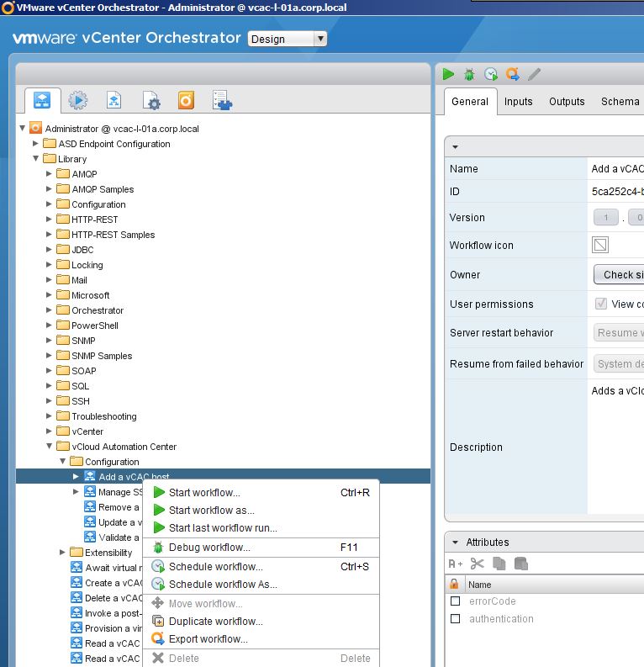Click the Check signature owner button
Image resolution: width=644 pixels, height=667 pixels.
[619, 275]
